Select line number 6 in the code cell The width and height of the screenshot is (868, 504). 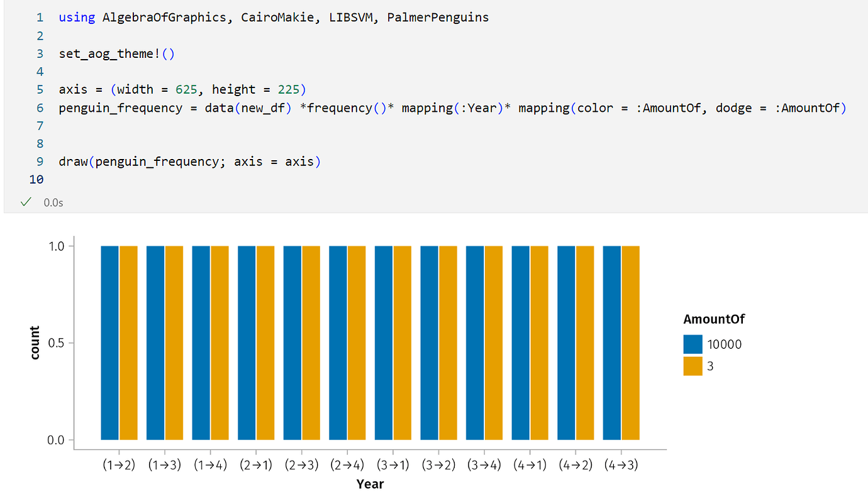pos(40,107)
